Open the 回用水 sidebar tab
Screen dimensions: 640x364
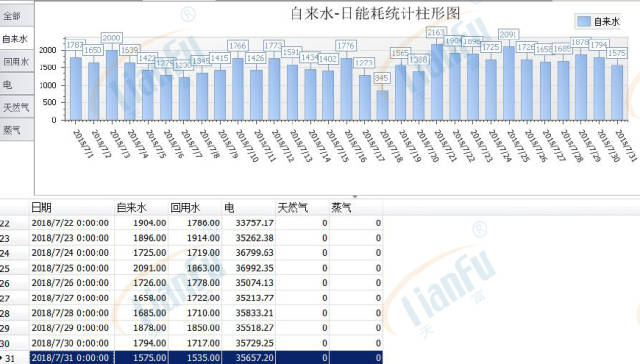click(x=16, y=62)
